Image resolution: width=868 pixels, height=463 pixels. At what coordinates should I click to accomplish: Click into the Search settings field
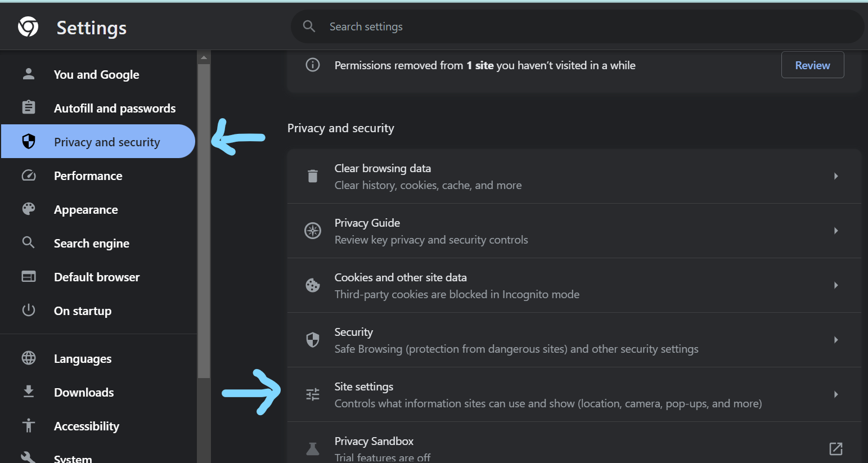click(x=577, y=26)
